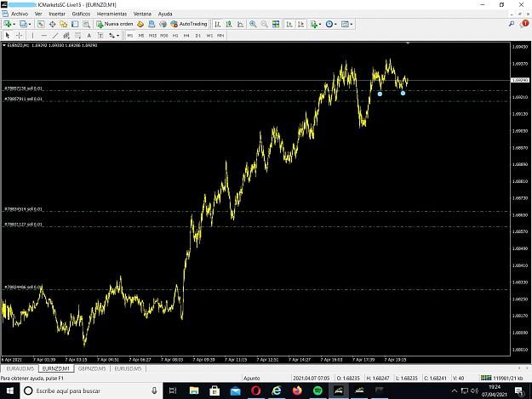Select the Horizontal Line drawing tool
The image size is (532, 399).
43,35
